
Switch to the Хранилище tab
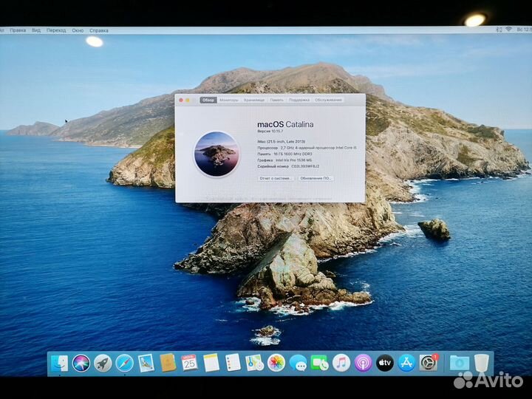253,100
